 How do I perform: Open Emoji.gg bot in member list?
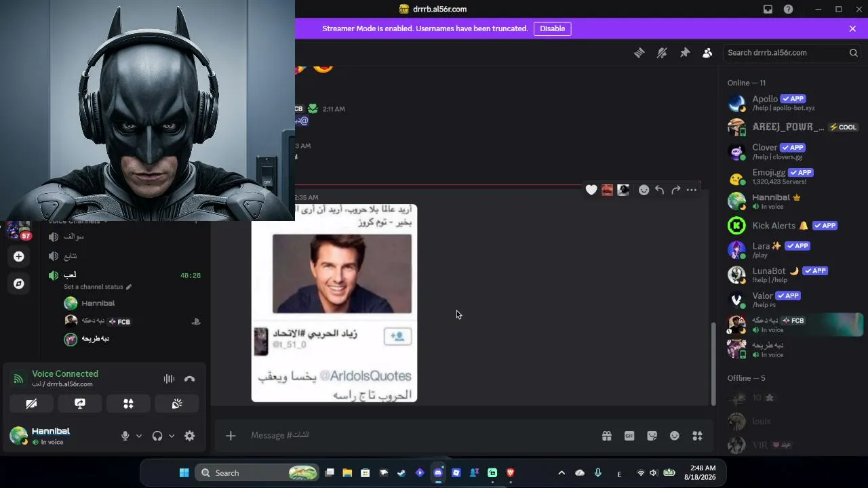tap(793, 176)
